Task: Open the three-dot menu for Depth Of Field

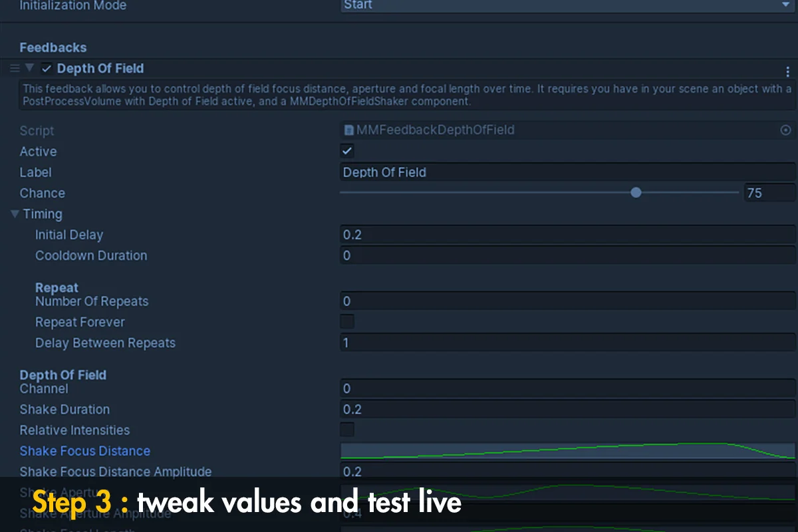Action: 788,71
